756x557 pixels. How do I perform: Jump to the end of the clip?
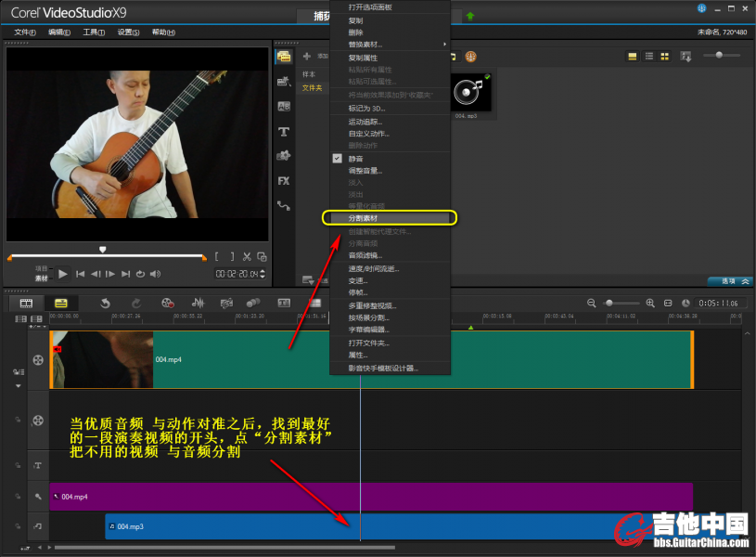pos(125,274)
